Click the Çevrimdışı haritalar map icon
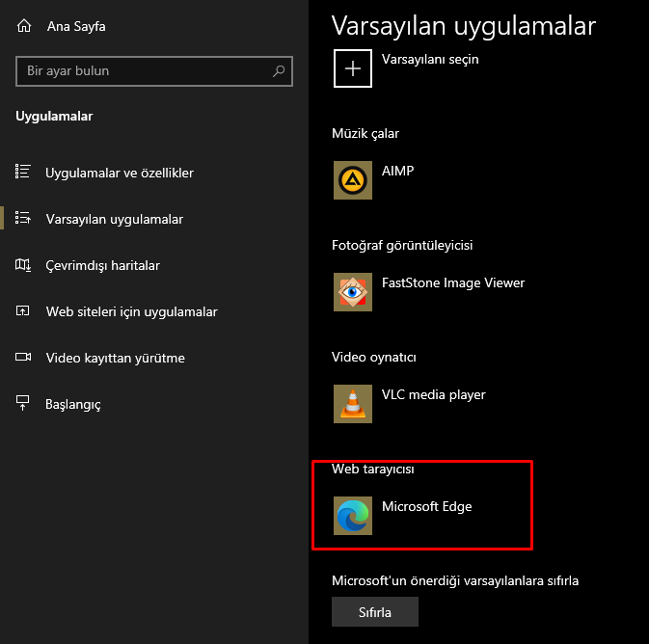Screen dimensions: 649x644 pyautogui.click(x=23, y=264)
